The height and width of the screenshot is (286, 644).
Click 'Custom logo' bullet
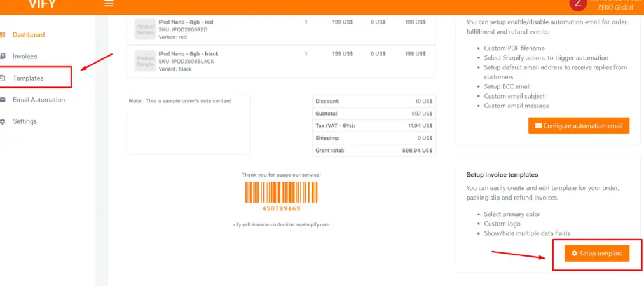[x=502, y=224]
